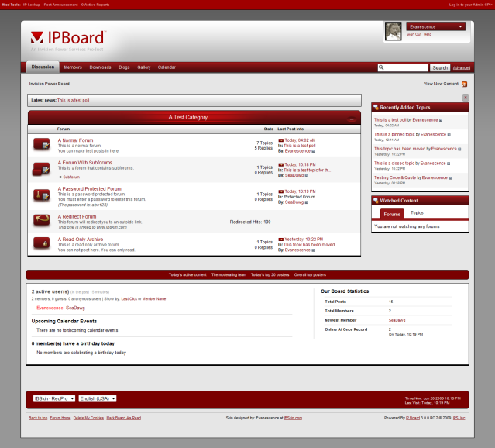This screenshot has height=448, width=495.
Task: Open the Downloads tab
Action: point(100,67)
